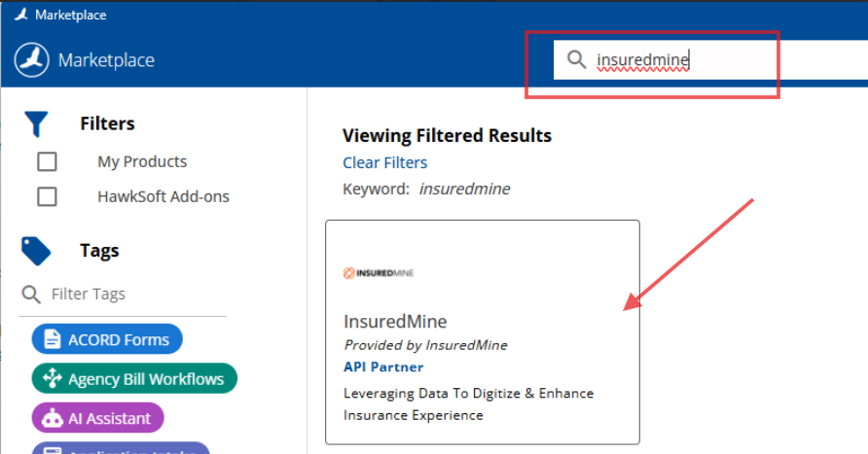Viewport: 868px width, 454px height.
Task: Click the round Marketplace logo
Action: [31, 59]
